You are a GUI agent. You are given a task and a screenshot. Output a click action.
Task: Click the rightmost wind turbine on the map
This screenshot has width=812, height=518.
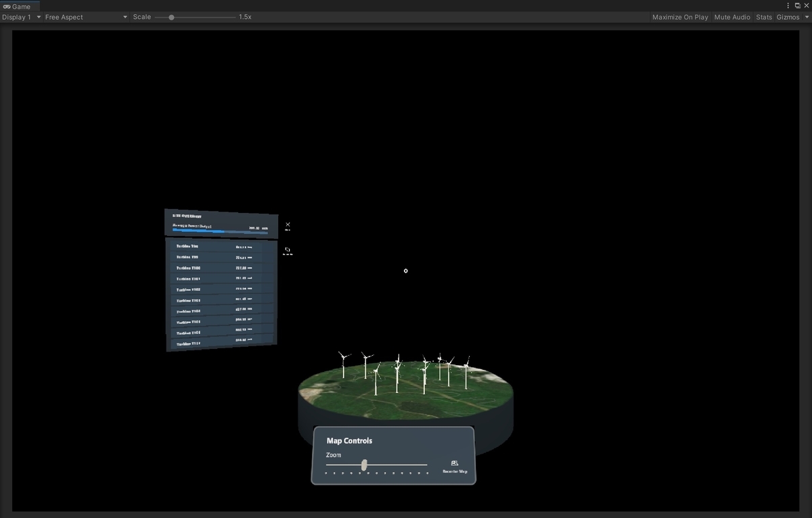(x=466, y=373)
